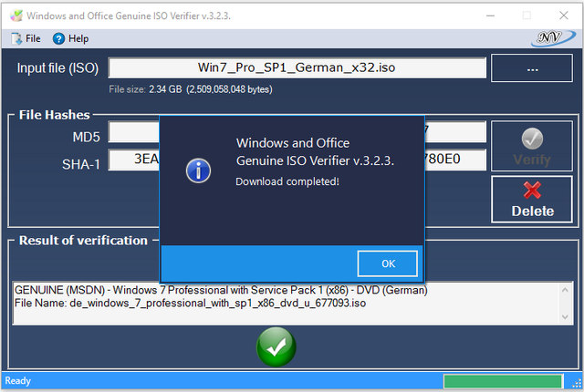
Task: Click the window resize grip
Action: [577, 383]
